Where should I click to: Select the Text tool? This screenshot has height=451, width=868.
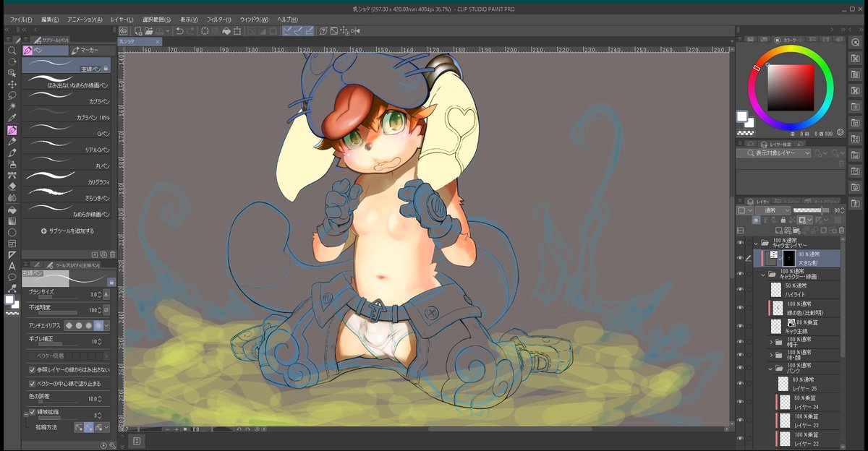click(x=12, y=266)
